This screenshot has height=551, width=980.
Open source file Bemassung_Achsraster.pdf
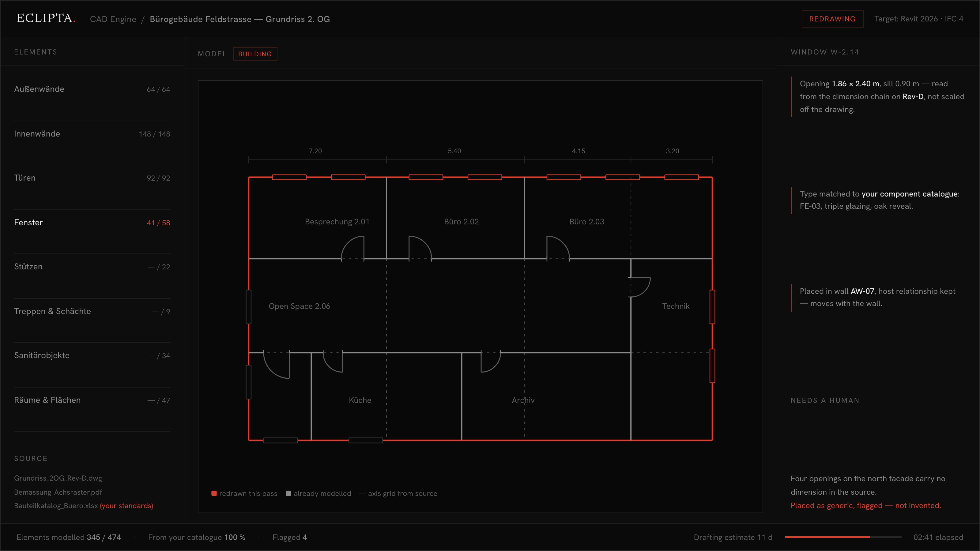tap(58, 492)
